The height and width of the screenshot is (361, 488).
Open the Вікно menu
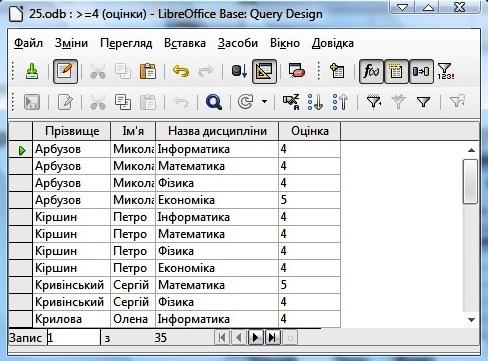(285, 43)
